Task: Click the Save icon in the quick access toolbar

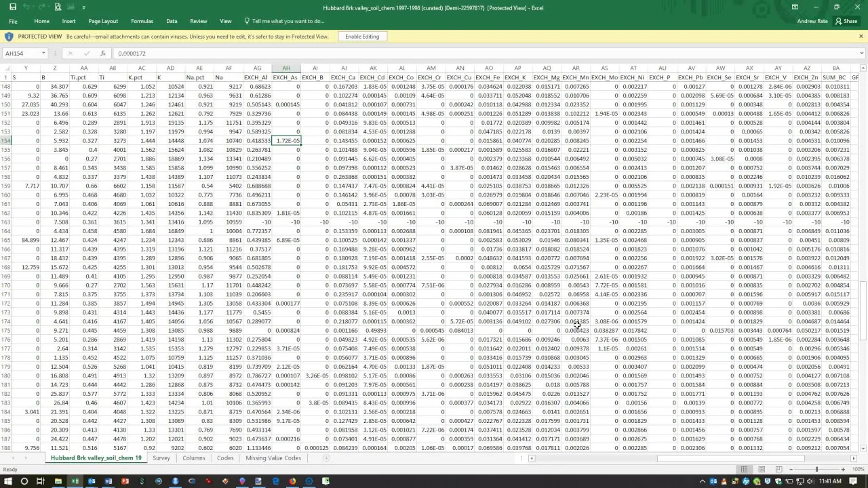Action: (13, 7)
